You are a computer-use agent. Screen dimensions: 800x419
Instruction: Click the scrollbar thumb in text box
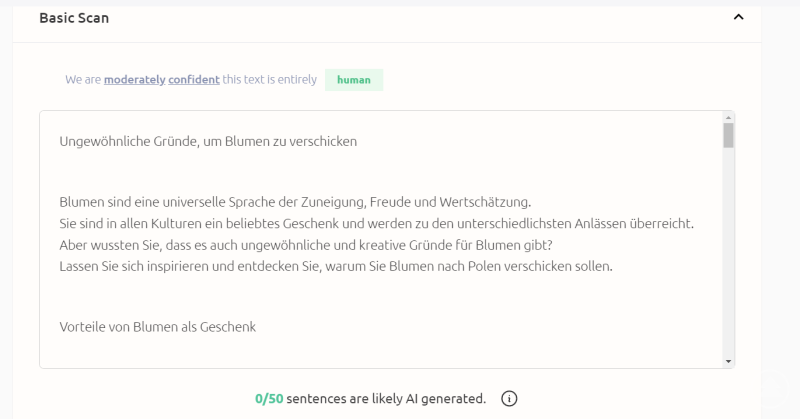[x=728, y=136]
